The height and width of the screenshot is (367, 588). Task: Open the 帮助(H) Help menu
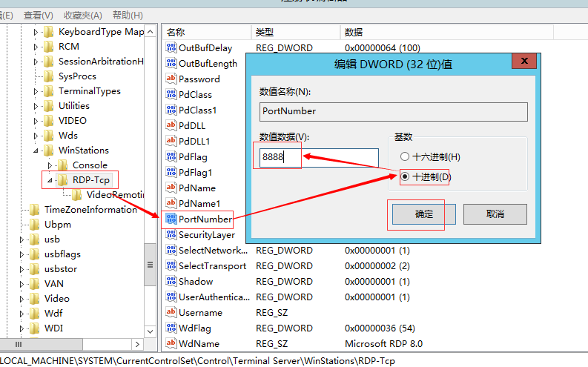[128, 16]
